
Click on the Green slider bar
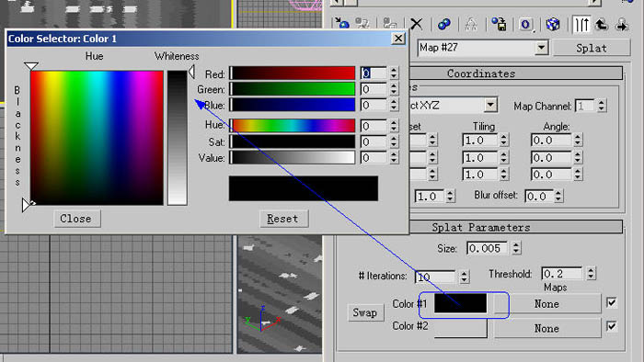pyautogui.click(x=292, y=89)
